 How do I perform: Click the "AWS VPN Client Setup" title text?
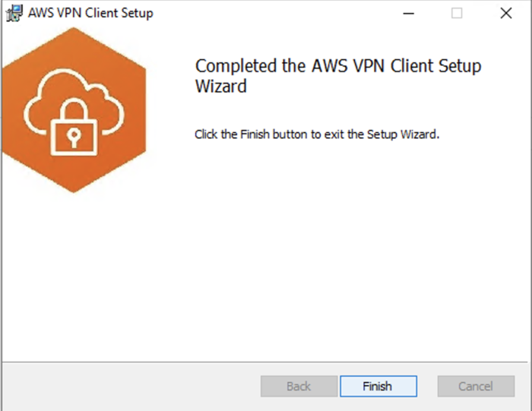pos(90,13)
